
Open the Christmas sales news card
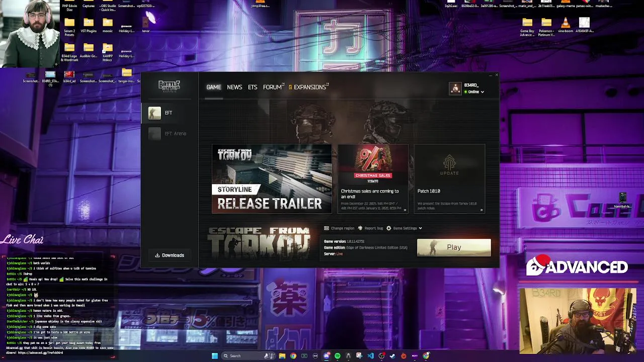[x=373, y=179]
